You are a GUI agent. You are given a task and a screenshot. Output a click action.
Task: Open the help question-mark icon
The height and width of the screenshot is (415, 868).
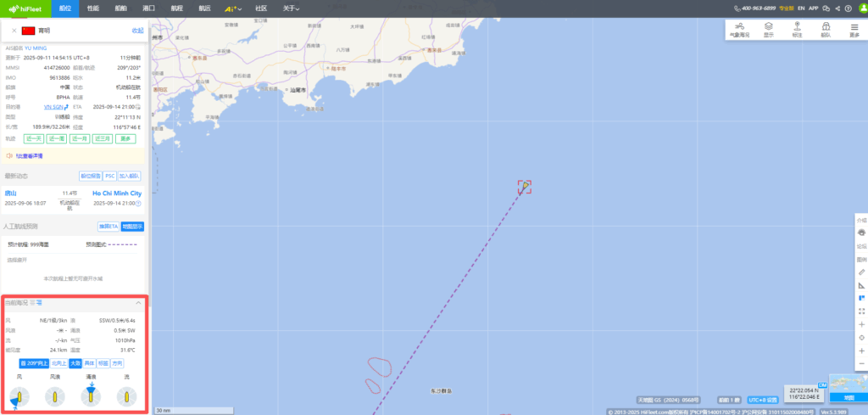click(848, 8)
